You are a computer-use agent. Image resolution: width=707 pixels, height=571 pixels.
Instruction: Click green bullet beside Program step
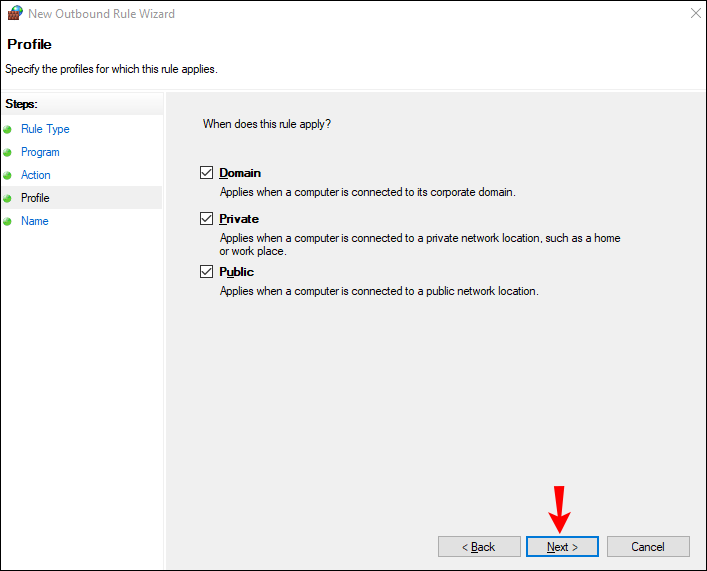(9, 152)
